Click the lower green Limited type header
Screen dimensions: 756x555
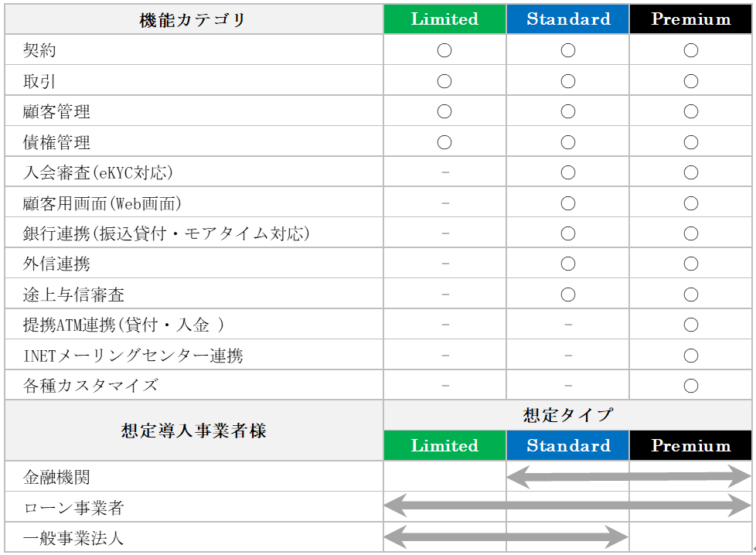pos(444,446)
